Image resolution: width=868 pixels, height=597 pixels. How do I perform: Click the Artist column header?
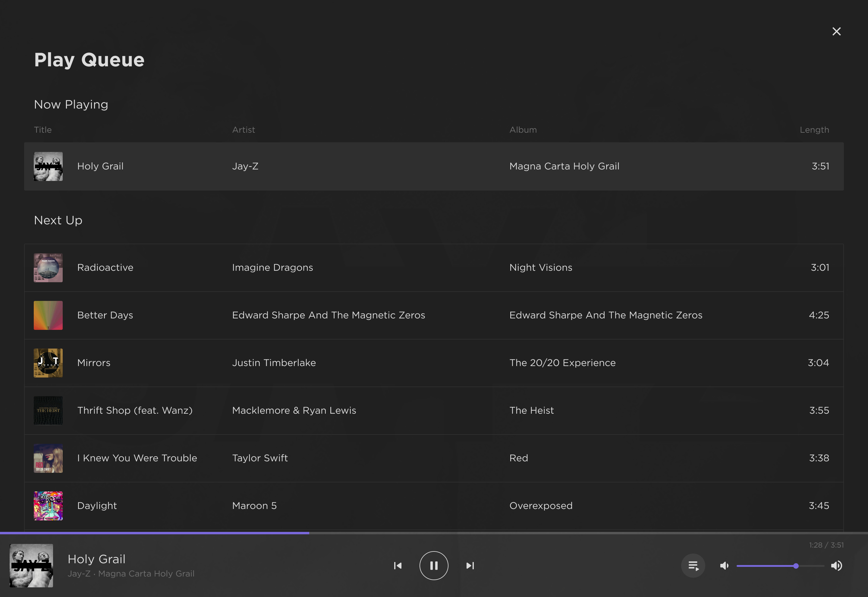click(x=244, y=130)
